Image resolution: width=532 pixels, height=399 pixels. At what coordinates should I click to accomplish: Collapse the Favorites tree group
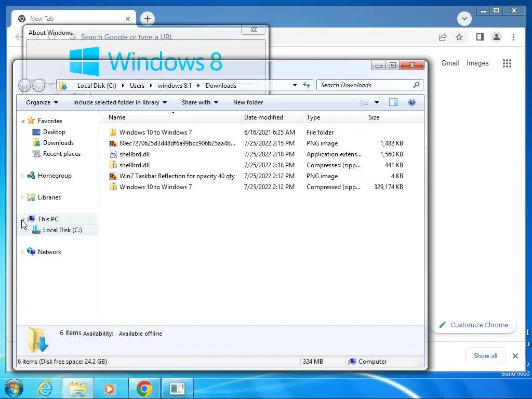point(23,121)
